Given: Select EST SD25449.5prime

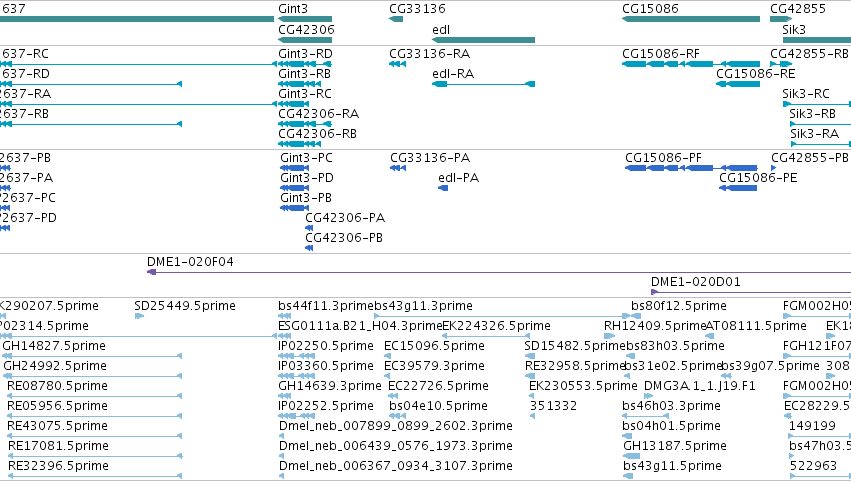Looking at the screenshot, I should click(185, 306).
